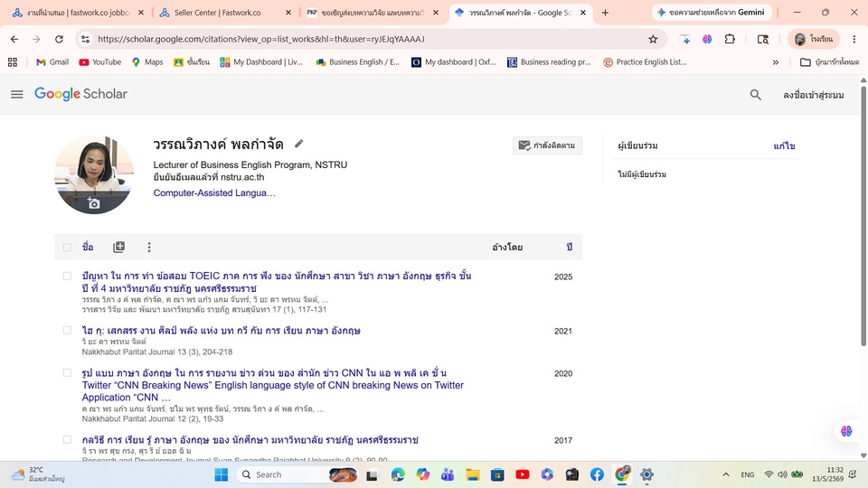Open the Windows Start menu
Viewport: 868px width, 488px height.
(x=221, y=474)
